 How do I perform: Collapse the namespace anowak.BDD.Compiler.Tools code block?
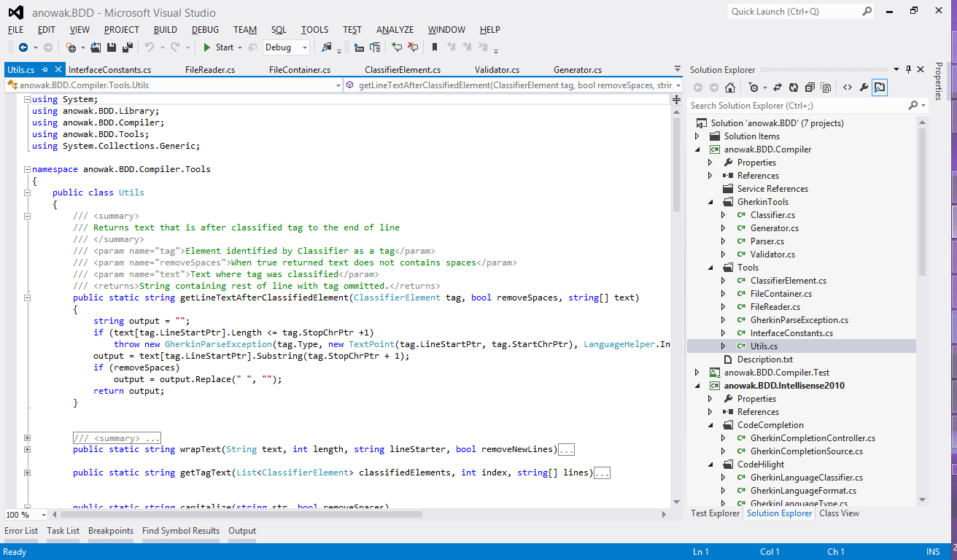pos(27,169)
